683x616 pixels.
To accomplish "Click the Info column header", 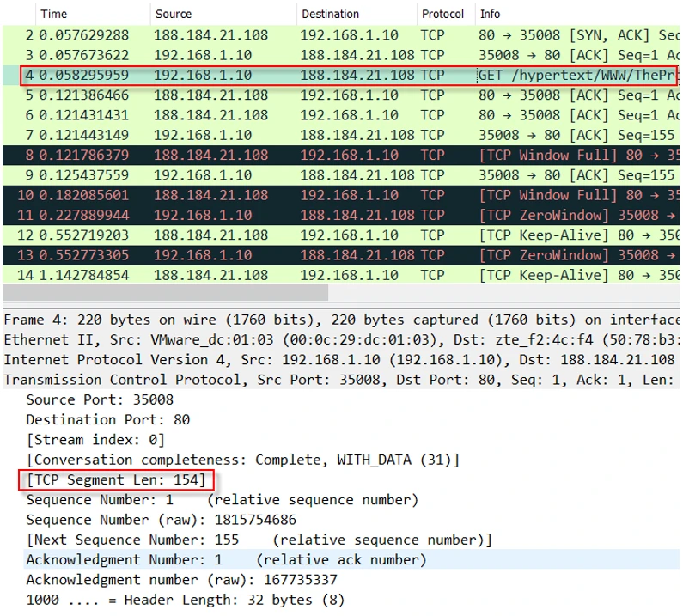I will (490, 14).
